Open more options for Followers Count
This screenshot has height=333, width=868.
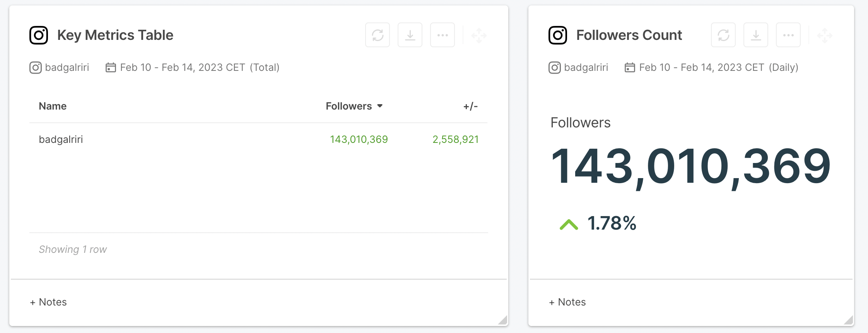coord(788,35)
